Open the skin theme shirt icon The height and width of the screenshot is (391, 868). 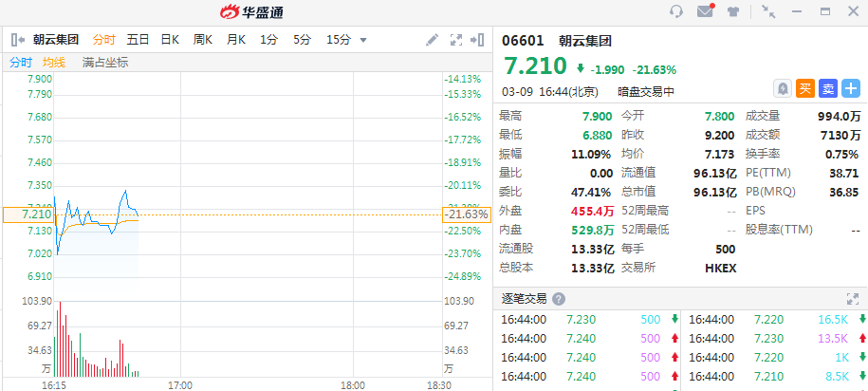pos(733,11)
